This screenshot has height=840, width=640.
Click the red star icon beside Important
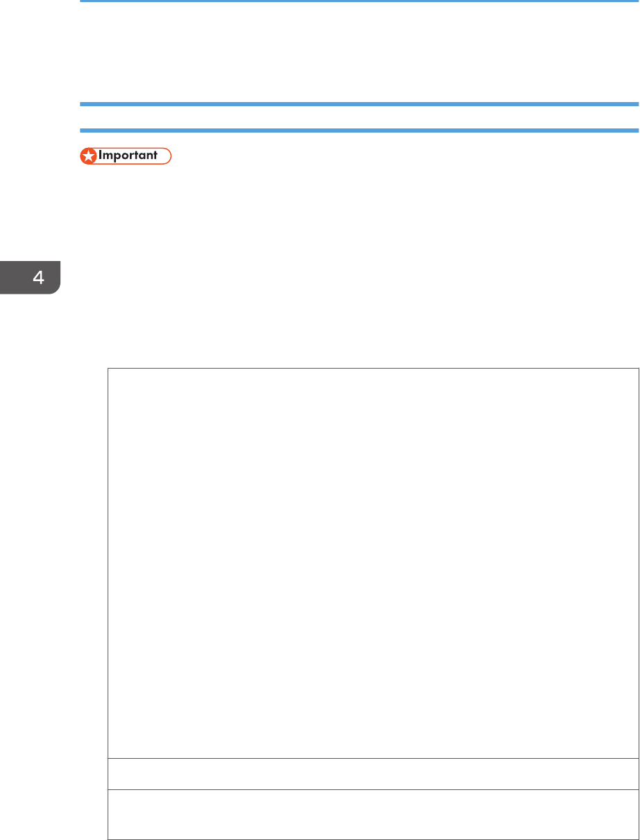tap(88, 156)
